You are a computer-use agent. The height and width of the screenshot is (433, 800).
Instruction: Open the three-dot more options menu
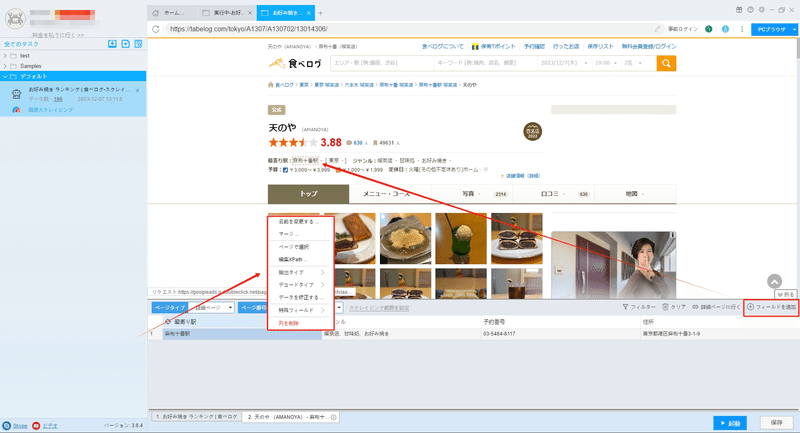pyautogui.click(x=742, y=29)
